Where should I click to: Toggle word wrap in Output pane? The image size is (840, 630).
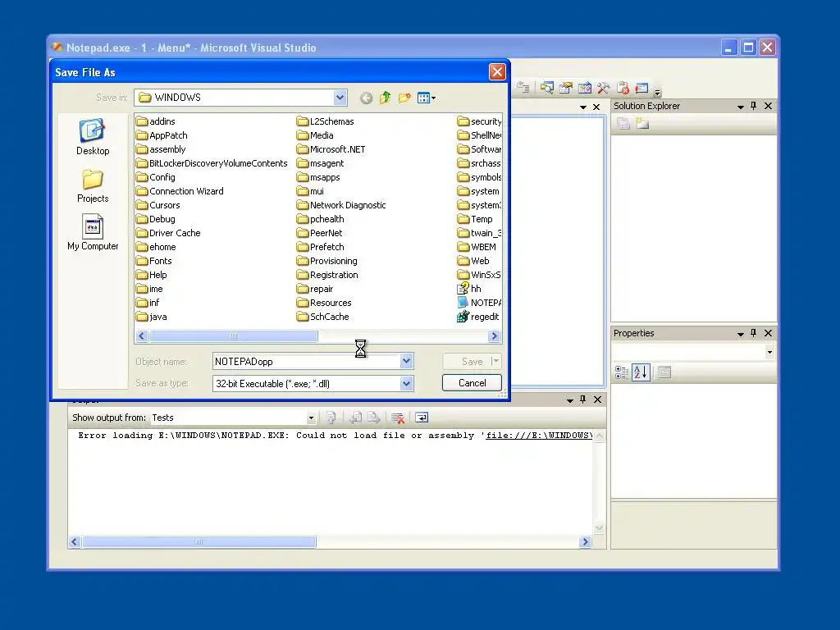pos(422,418)
